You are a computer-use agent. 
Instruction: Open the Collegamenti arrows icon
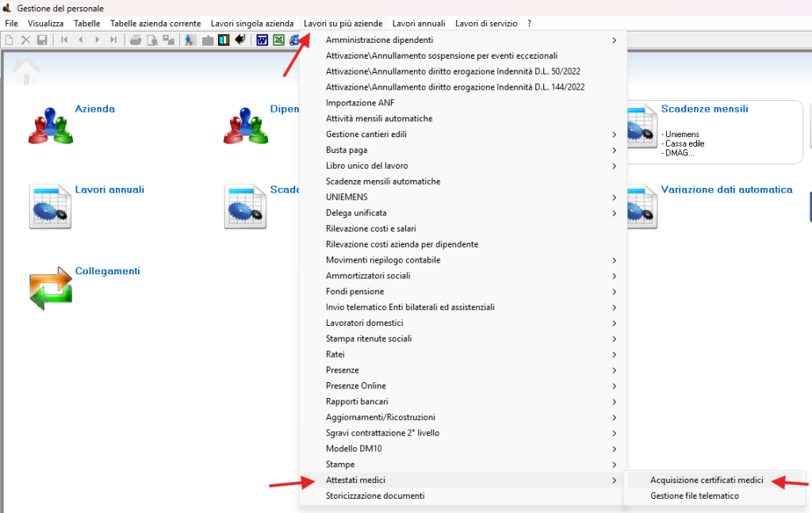(50, 288)
